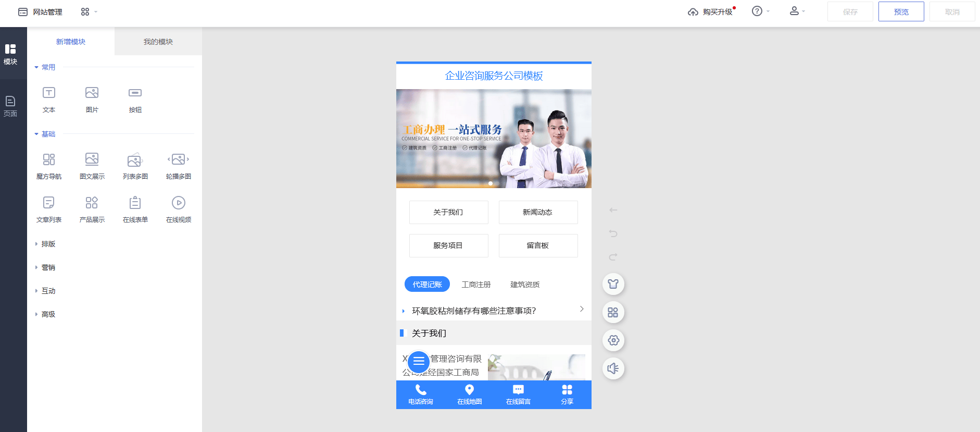Click the 预览 preview button
The image size is (980, 432).
[x=901, y=11]
